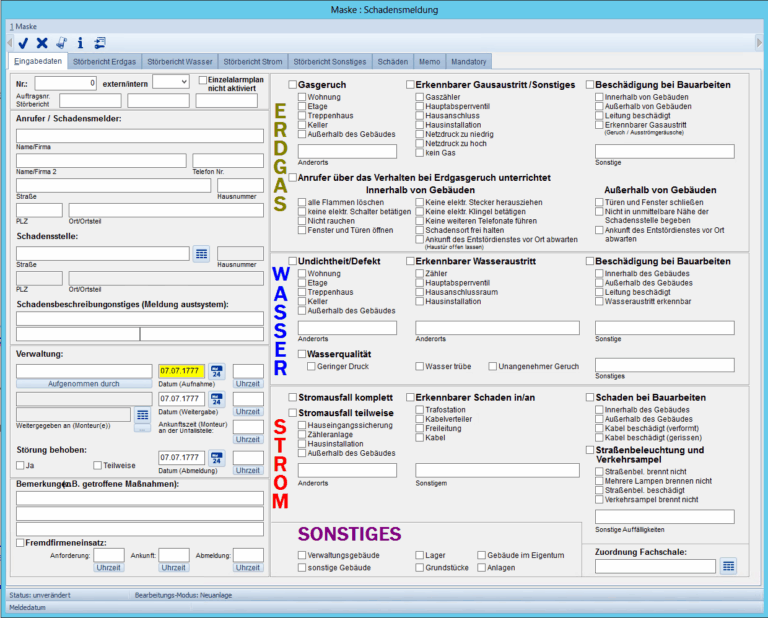The width and height of the screenshot is (768, 618).
Task: Tick 'Erkennbarer Gausaustritt / Sonstiges' checkbox
Action: click(x=410, y=85)
